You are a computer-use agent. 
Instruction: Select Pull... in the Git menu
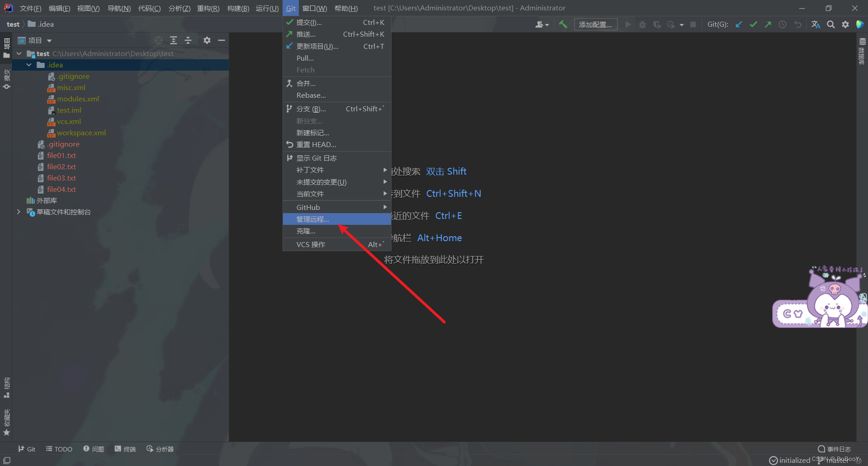[337, 58]
